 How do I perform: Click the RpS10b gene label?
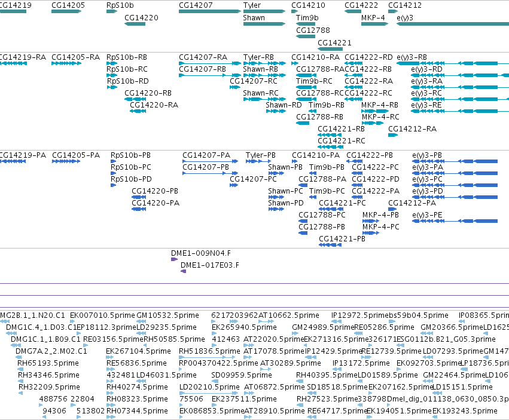[120, 5]
